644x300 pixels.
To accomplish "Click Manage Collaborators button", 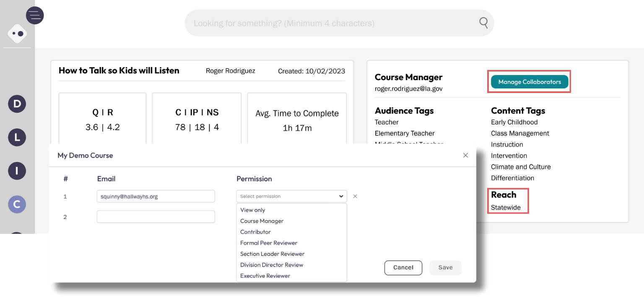I will (x=530, y=82).
